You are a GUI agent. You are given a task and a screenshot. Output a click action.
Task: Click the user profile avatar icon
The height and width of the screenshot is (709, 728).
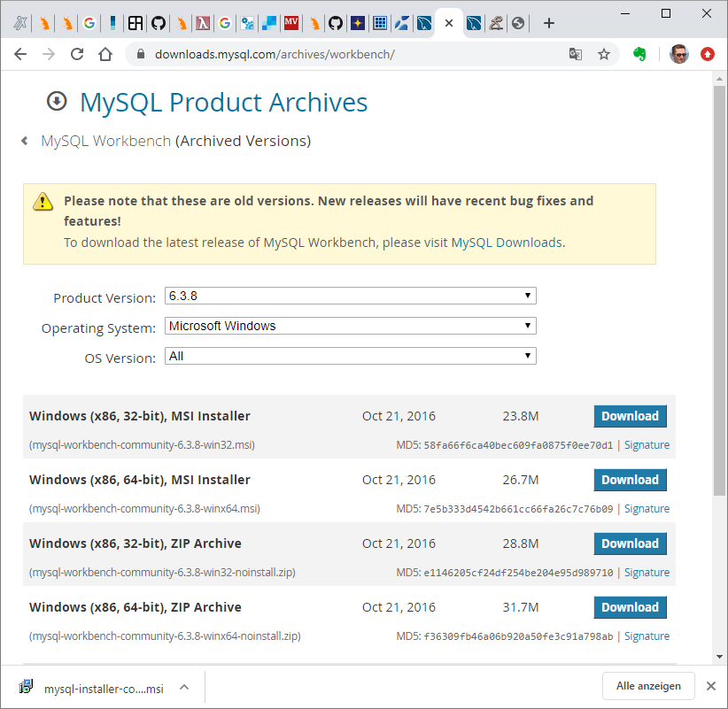coord(679,54)
